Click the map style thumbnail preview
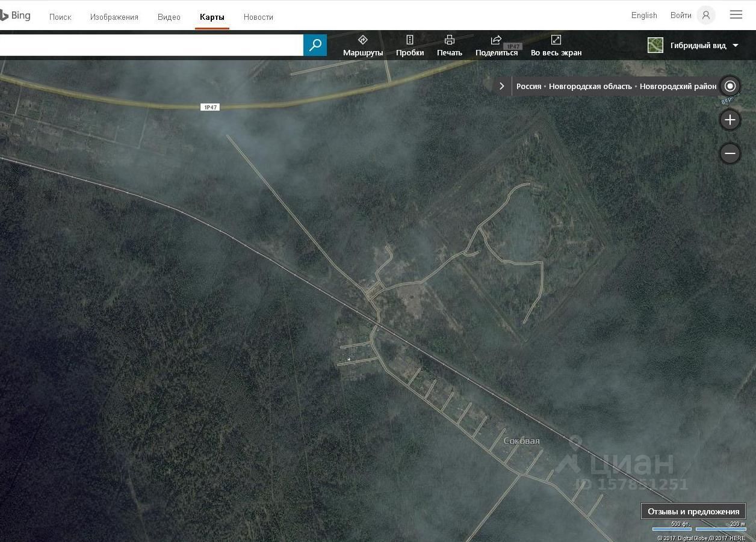The height and width of the screenshot is (542, 756). coord(655,45)
